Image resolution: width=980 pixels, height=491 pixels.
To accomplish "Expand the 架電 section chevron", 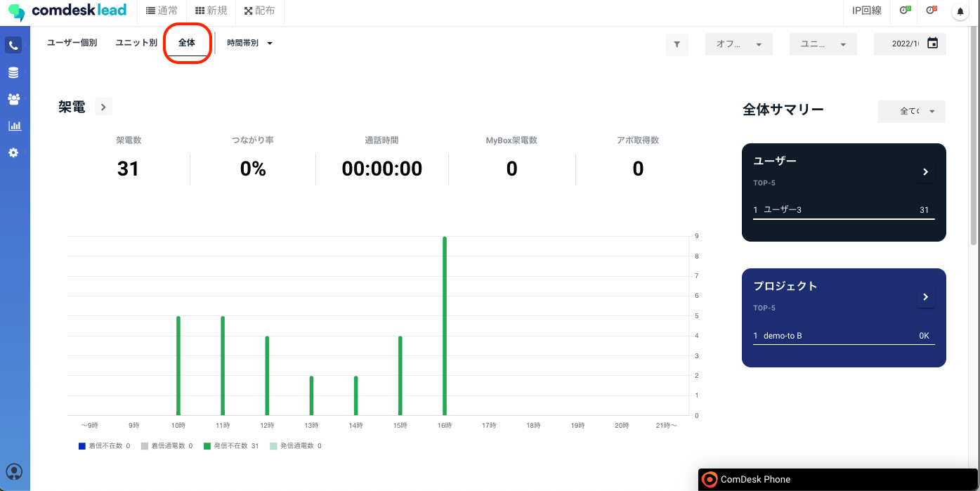I will pos(103,107).
